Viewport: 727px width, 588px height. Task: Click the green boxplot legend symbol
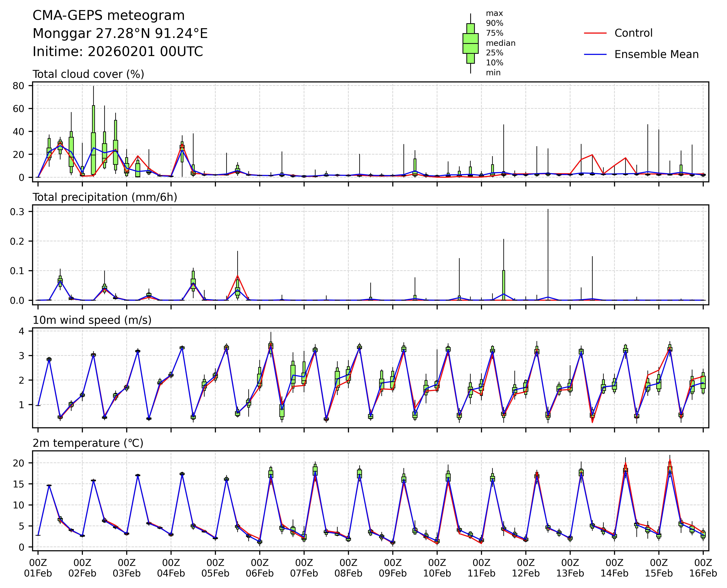[x=470, y=43]
